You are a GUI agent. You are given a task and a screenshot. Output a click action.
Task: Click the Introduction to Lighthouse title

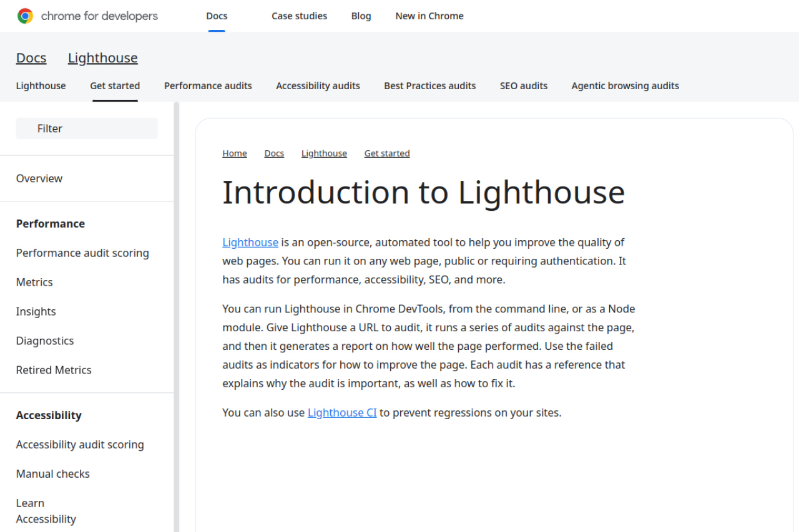[x=423, y=192]
